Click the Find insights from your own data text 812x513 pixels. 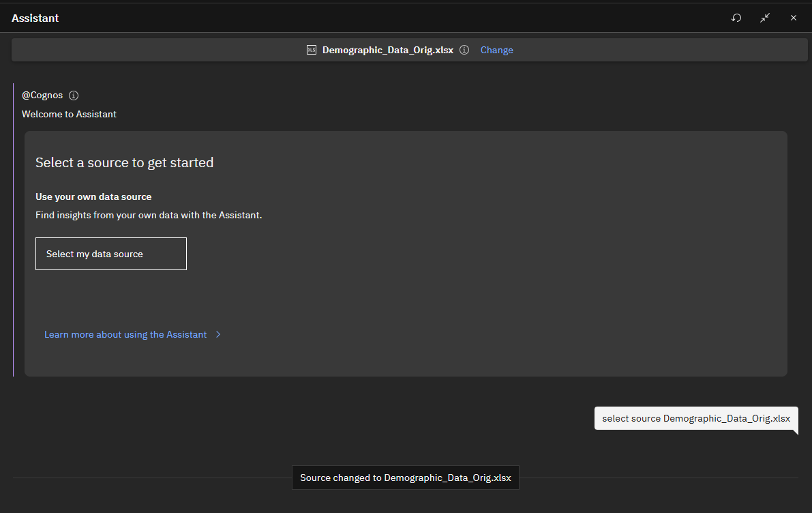tap(149, 215)
